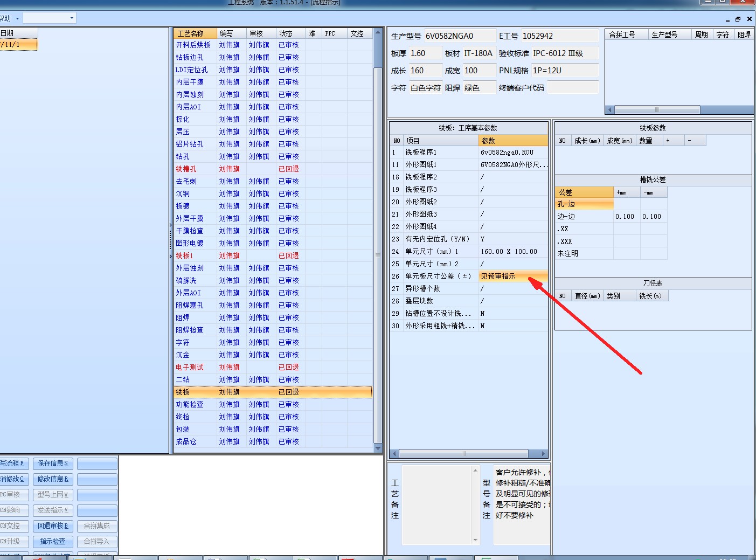Click the 边-边 +mm value 0.100

627,217
